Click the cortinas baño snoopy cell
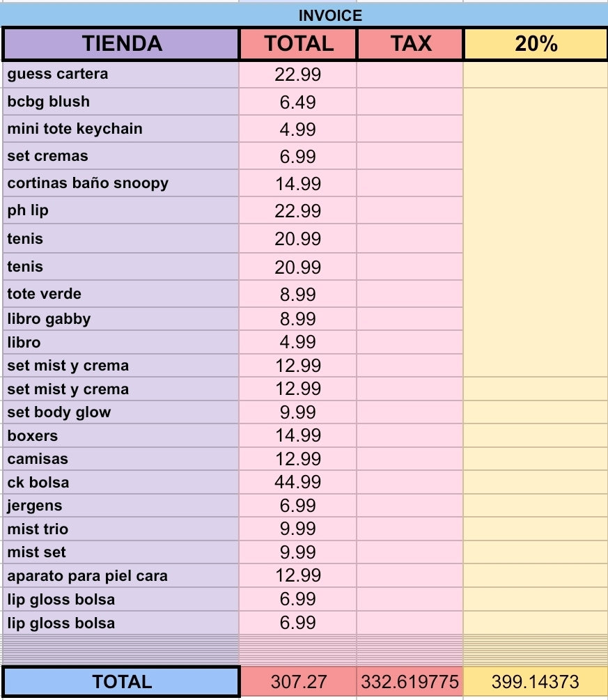 (120, 183)
